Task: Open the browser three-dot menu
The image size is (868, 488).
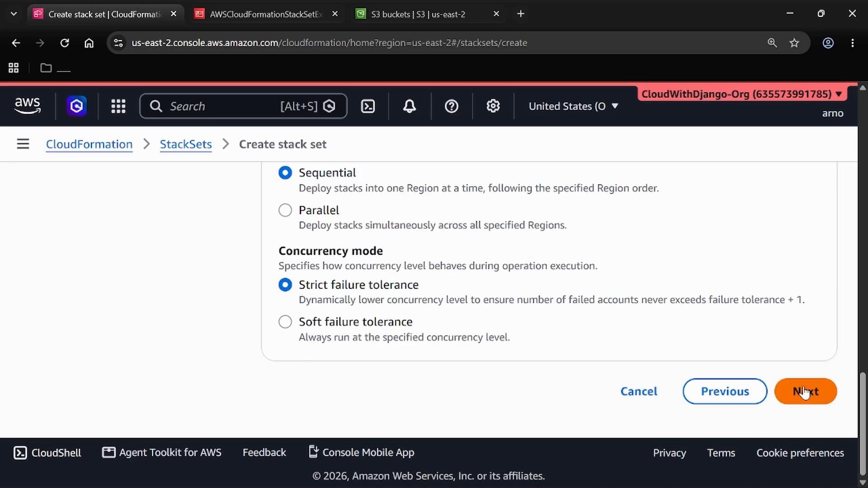Action: [853, 43]
